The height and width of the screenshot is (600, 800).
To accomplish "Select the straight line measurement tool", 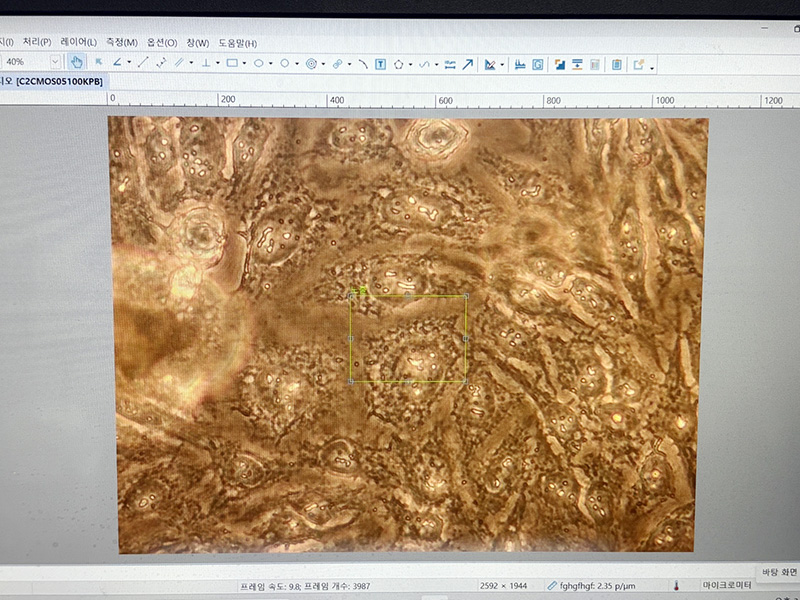I will pos(143,63).
